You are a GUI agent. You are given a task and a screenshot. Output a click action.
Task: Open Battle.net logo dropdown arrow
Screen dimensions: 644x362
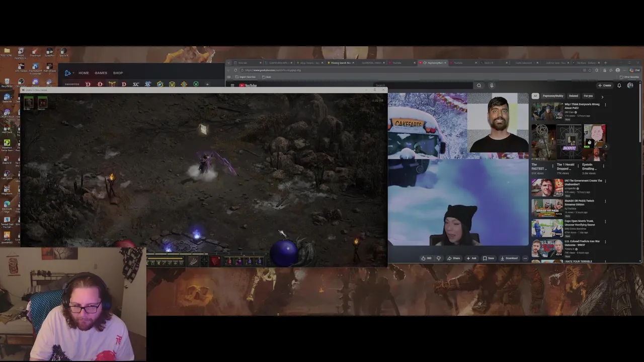(x=73, y=73)
